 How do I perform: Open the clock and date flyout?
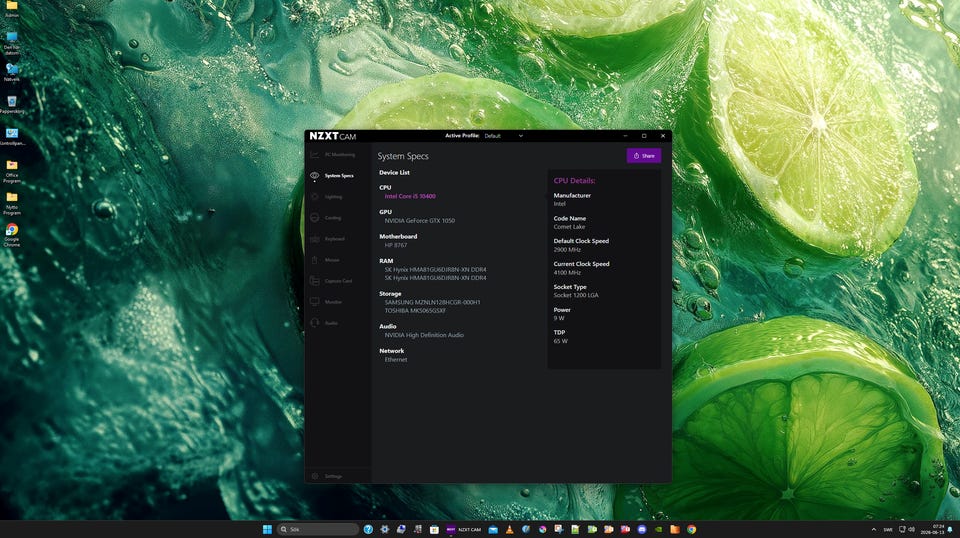[x=932, y=529]
